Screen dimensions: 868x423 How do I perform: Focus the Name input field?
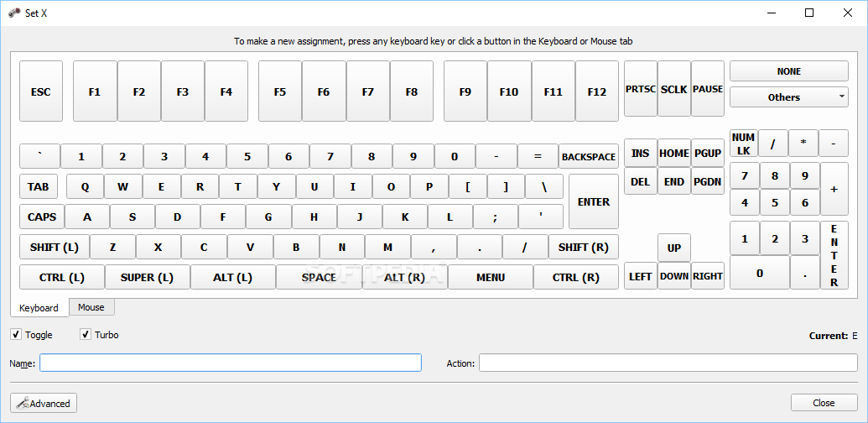(x=231, y=363)
